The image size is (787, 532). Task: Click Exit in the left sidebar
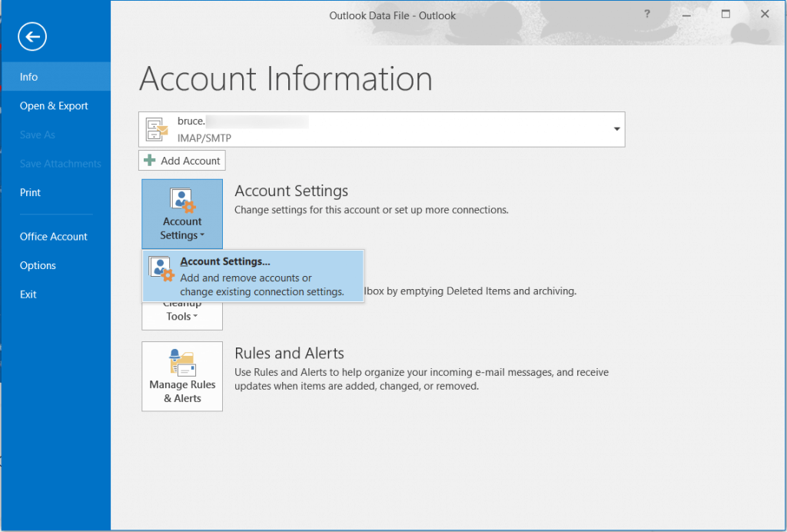point(28,294)
